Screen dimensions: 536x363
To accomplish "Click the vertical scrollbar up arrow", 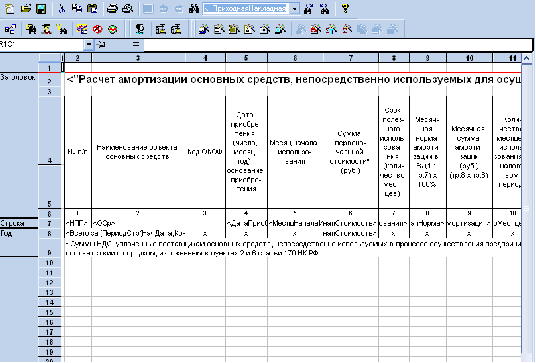I will 527,58.
